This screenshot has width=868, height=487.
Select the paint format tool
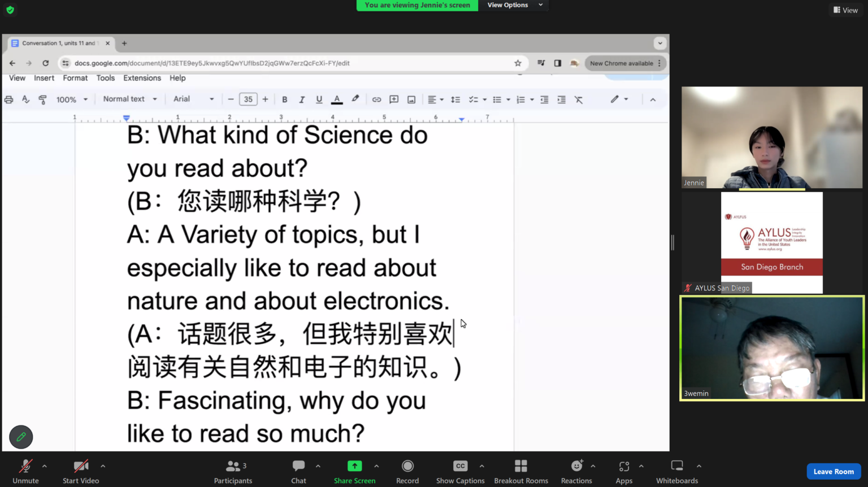tap(42, 99)
